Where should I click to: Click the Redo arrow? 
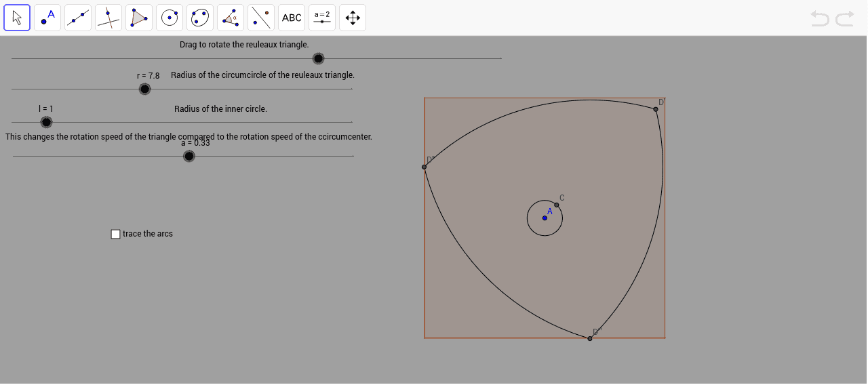click(845, 18)
